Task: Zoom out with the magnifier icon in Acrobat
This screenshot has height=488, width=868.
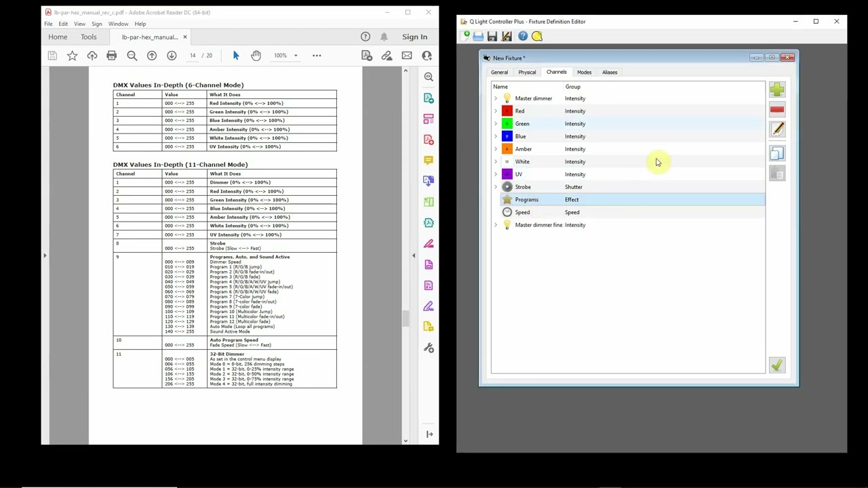Action: pyautogui.click(x=132, y=56)
